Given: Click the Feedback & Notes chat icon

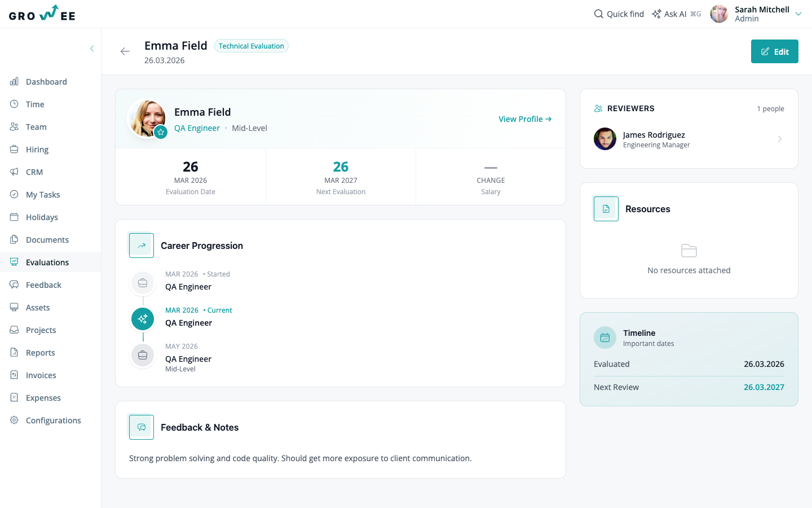Looking at the screenshot, I should [142, 427].
